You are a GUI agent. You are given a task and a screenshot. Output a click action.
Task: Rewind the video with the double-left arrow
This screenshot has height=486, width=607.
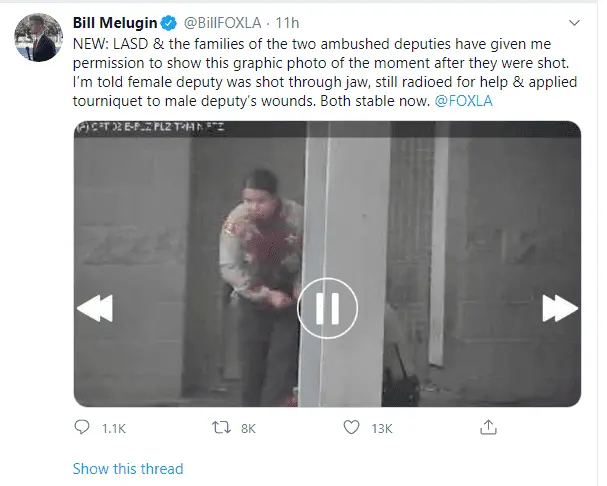click(x=94, y=309)
